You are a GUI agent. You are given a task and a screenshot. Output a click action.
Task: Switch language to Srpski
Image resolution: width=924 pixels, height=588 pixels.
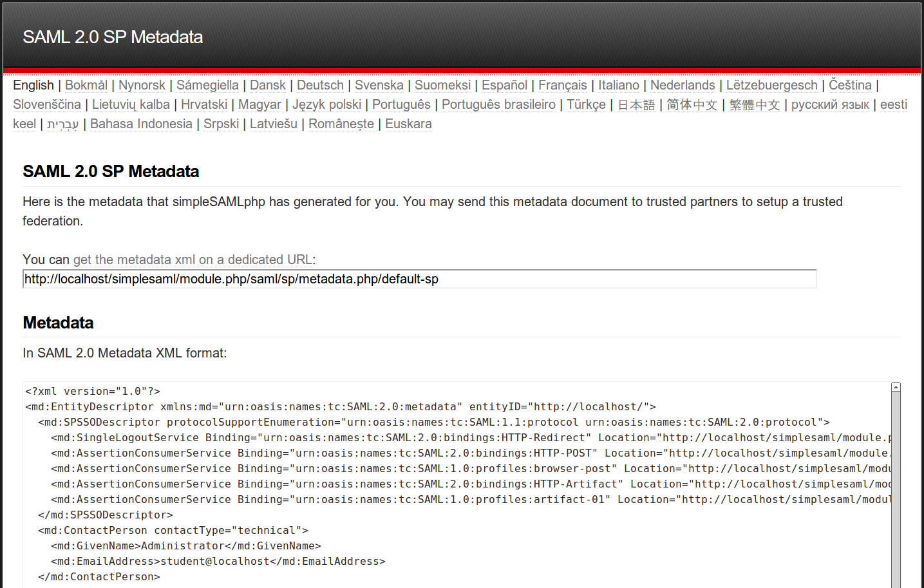(221, 124)
